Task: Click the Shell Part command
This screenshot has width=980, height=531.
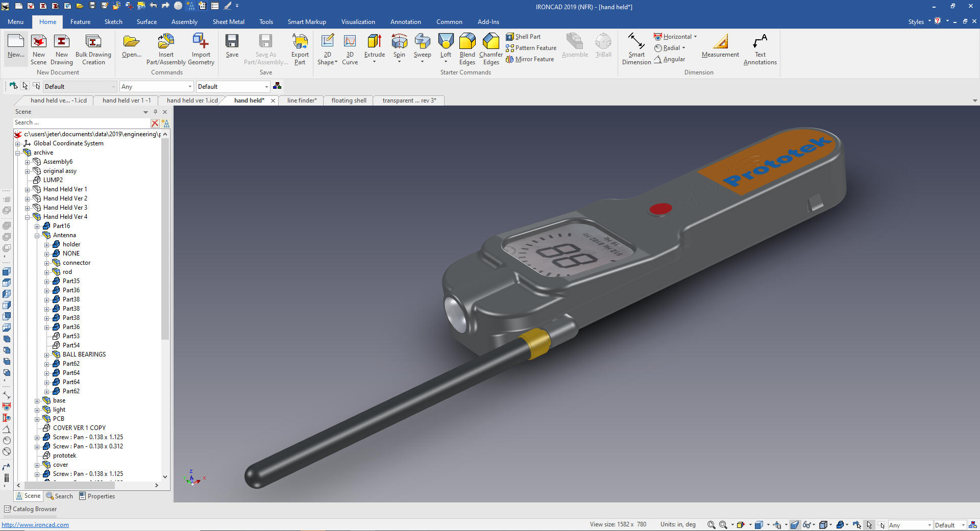Action: (523, 37)
